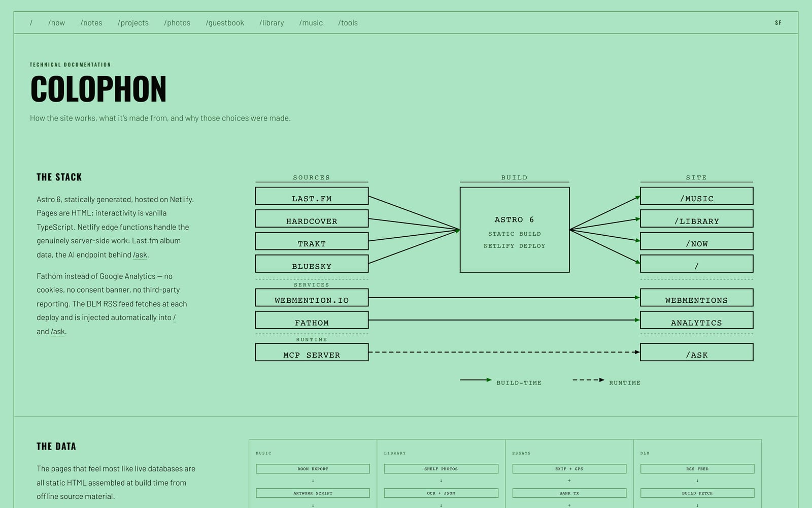The image size is (812, 508).
Task: Click the MCP SERVER runtime box
Action: point(312,353)
